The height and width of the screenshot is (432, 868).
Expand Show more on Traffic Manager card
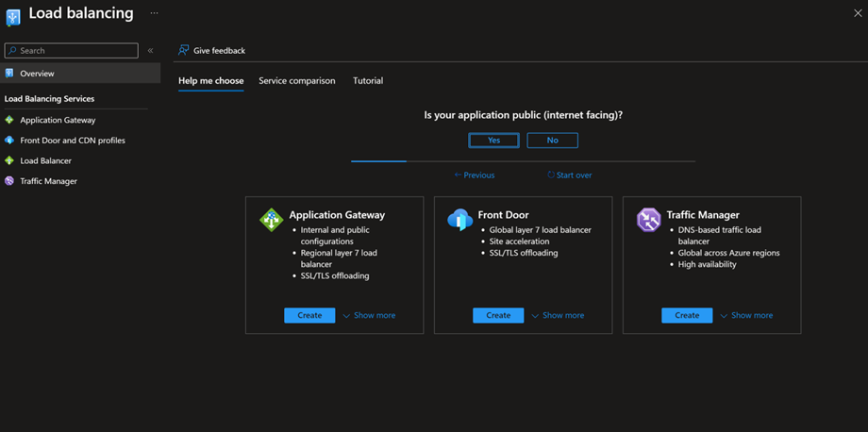(746, 315)
